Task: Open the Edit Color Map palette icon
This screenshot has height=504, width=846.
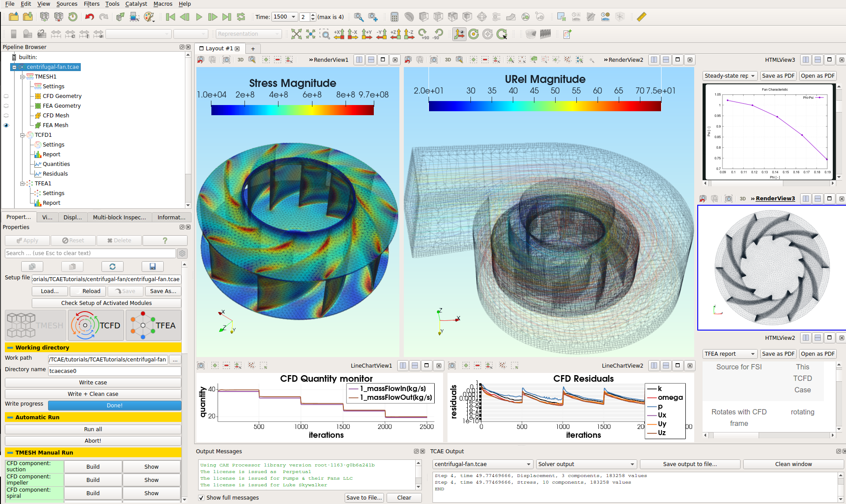Action: 149,17
